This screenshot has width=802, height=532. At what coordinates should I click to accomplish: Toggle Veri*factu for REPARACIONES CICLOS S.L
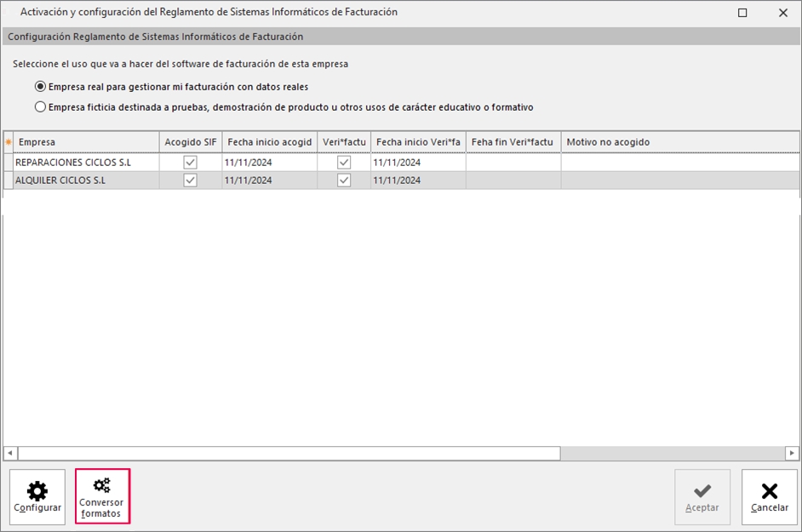(344, 163)
